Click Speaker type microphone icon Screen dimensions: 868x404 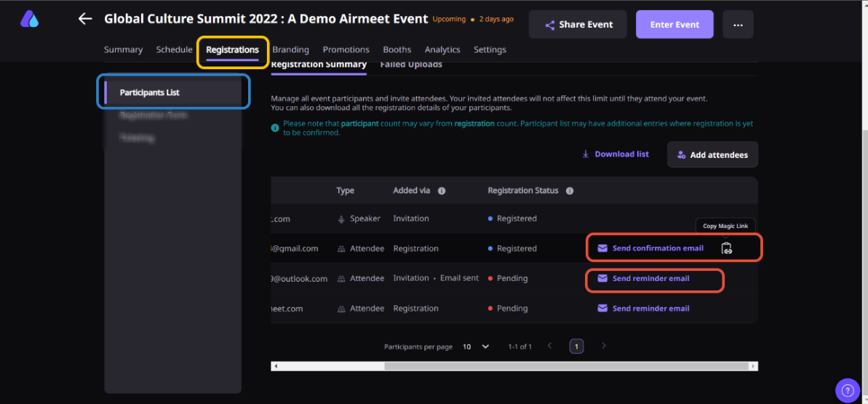[341, 219]
